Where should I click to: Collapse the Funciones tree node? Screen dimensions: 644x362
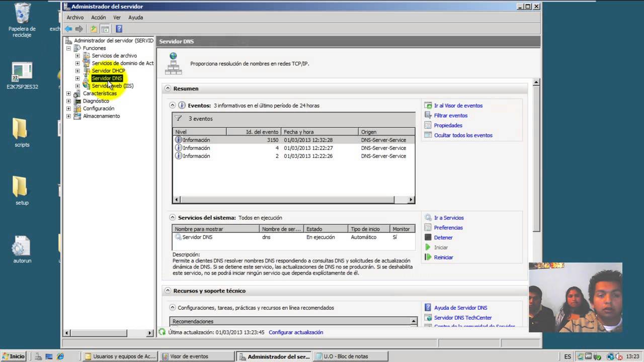(68, 48)
